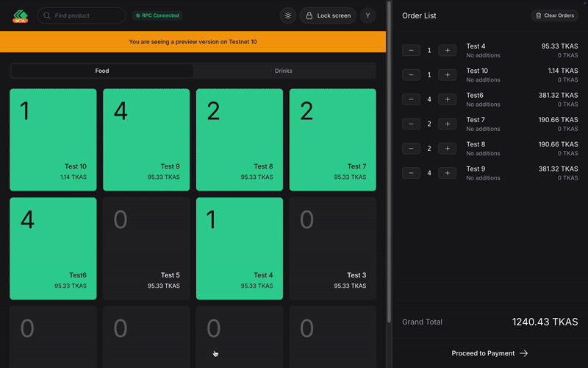This screenshot has height=368, width=588.
Task: Decrease Test 4 quantity with minus icon
Action: pos(411,50)
